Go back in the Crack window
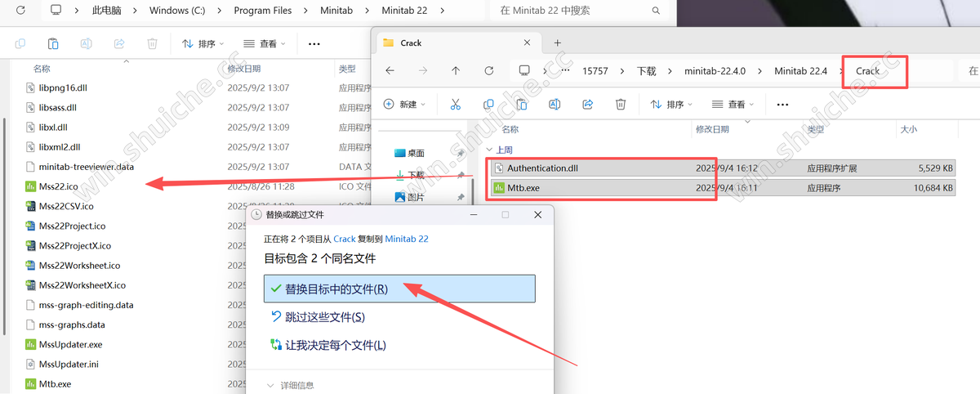Image resolution: width=980 pixels, height=394 pixels. pyautogui.click(x=390, y=71)
